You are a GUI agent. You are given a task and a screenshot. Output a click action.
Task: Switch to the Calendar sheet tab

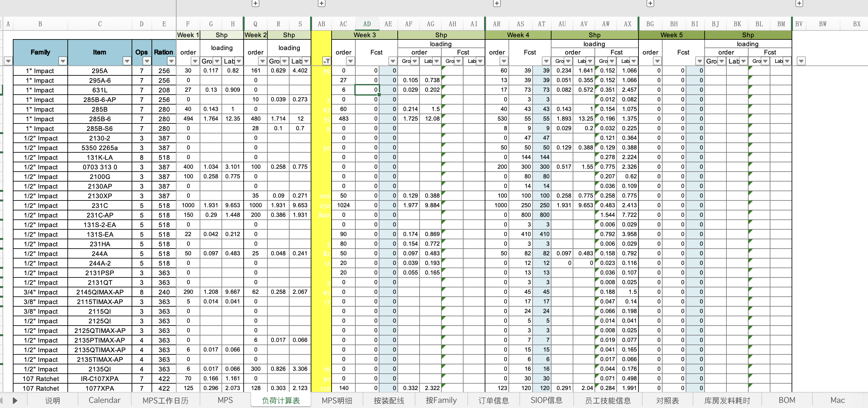pyautogui.click(x=104, y=400)
